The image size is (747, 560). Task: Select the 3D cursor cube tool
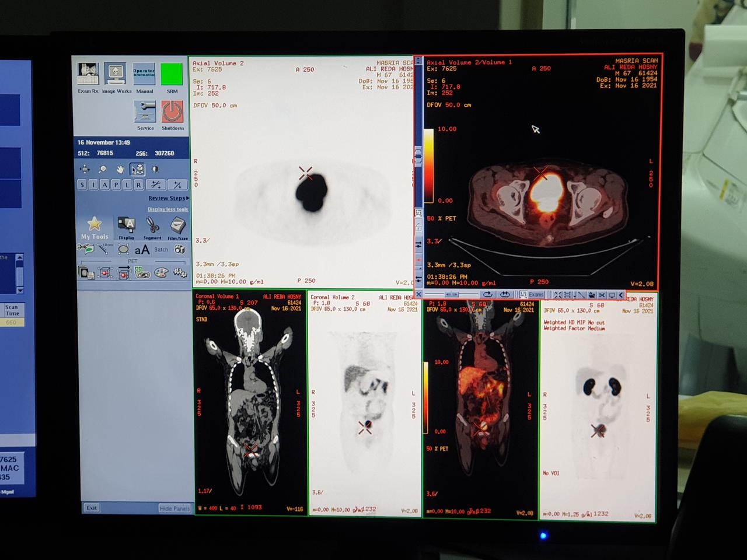pyautogui.click(x=138, y=169)
